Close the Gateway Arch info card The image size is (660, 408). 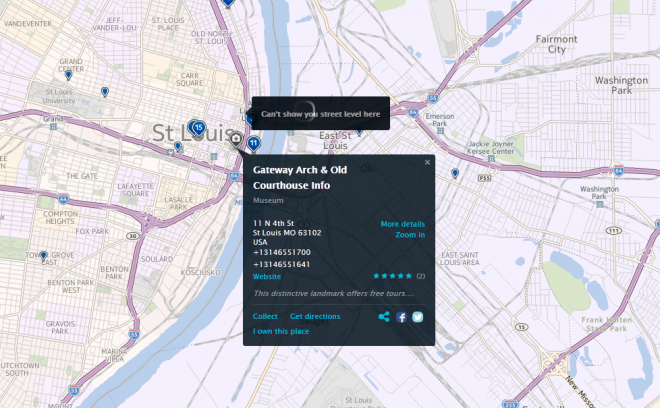(x=427, y=162)
